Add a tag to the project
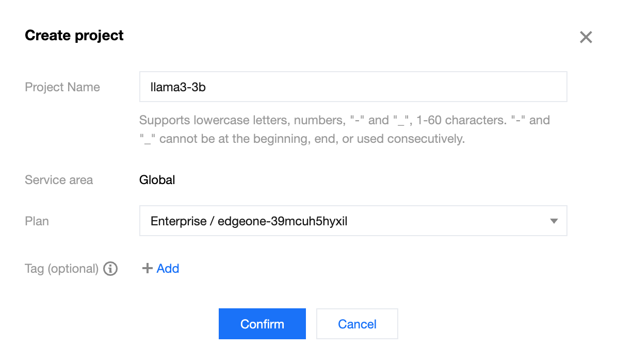The width and height of the screenshot is (617, 364). tap(160, 268)
